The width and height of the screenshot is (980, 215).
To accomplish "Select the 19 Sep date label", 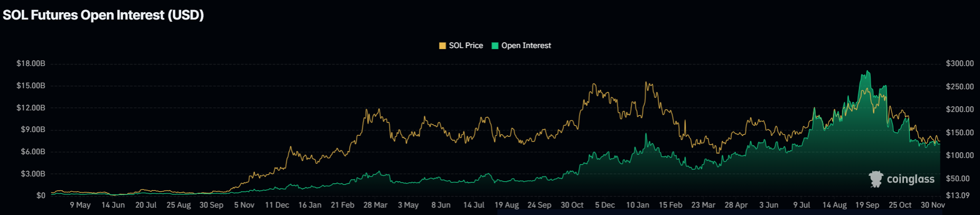I will point(867,205).
